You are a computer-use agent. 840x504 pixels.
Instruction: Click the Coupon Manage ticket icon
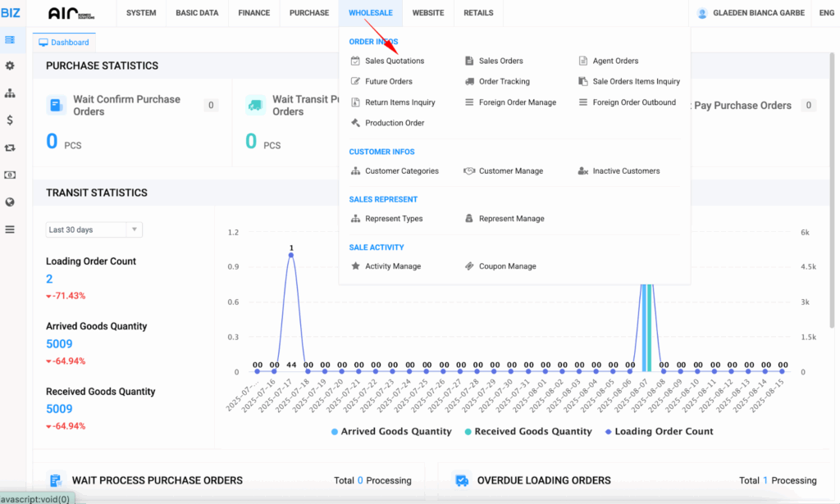point(469,266)
